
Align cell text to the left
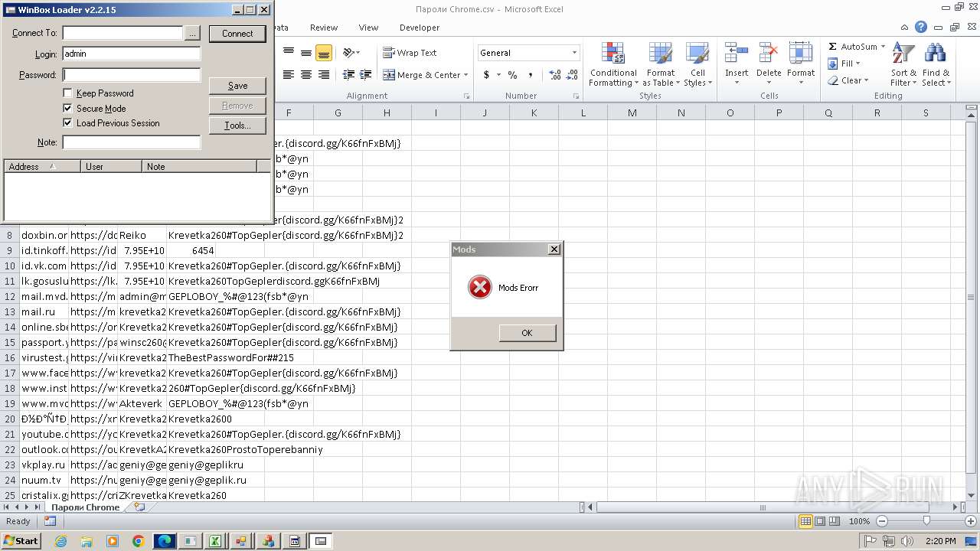[289, 75]
